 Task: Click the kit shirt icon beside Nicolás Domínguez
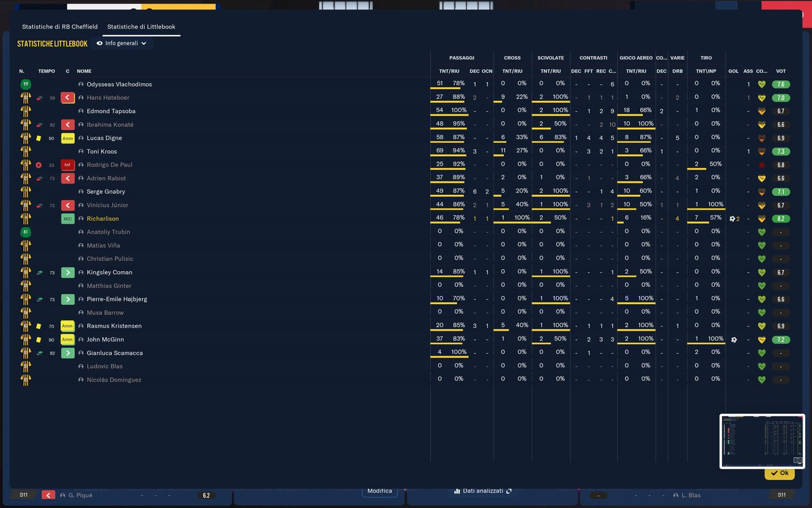tap(25, 380)
